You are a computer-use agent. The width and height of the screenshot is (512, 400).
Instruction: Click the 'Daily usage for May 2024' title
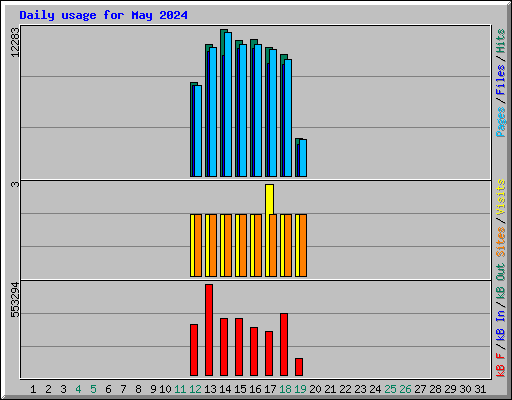(x=103, y=15)
